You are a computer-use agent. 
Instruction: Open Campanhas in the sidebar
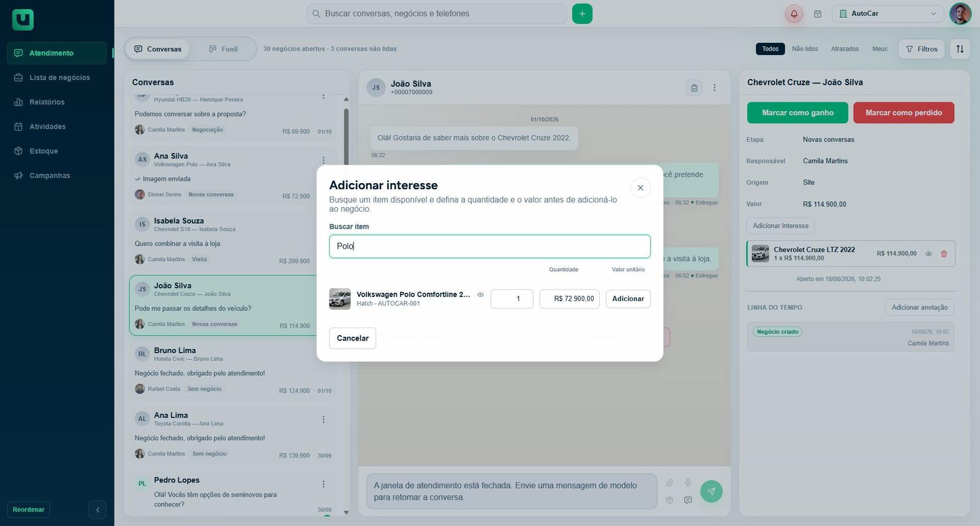(x=57, y=176)
